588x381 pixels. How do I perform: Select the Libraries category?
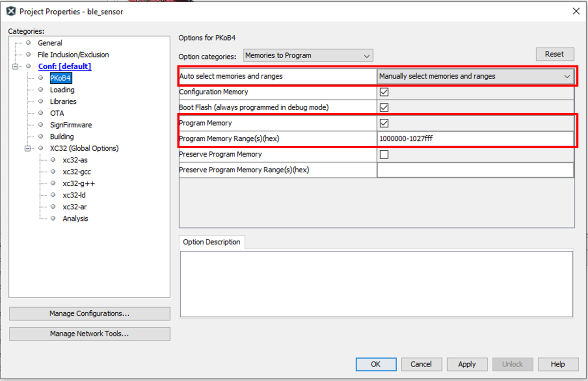(x=63, y=101)
